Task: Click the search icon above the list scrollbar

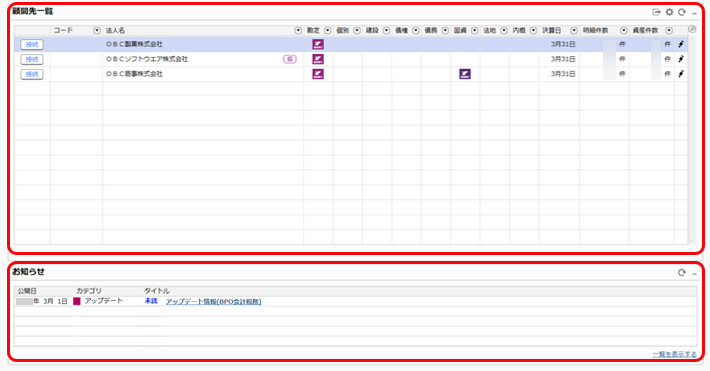Action: [x=692, y=29]
